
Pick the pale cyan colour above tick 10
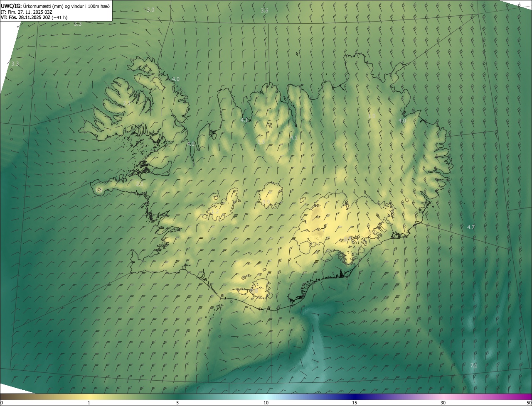coord(266,396)
